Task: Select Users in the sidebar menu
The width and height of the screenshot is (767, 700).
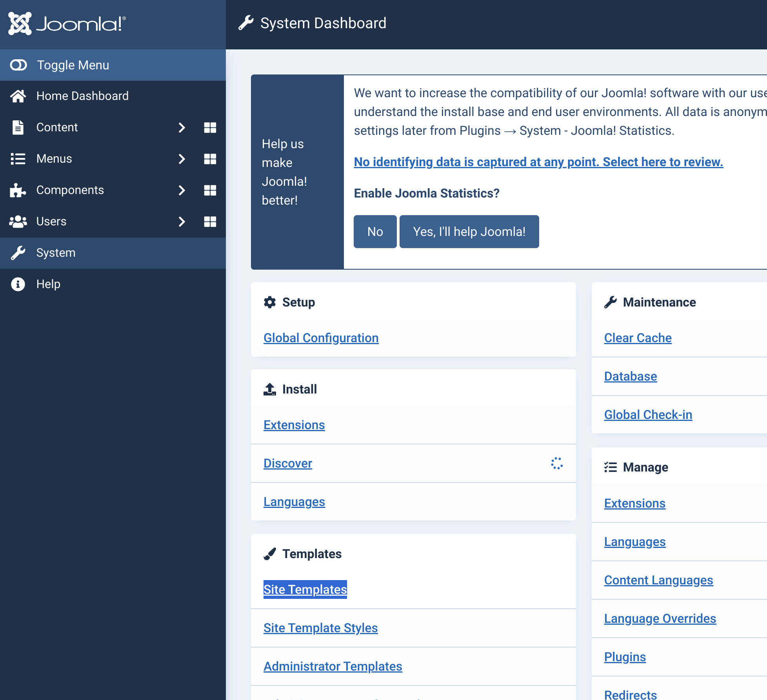Action: click(51, 221)
